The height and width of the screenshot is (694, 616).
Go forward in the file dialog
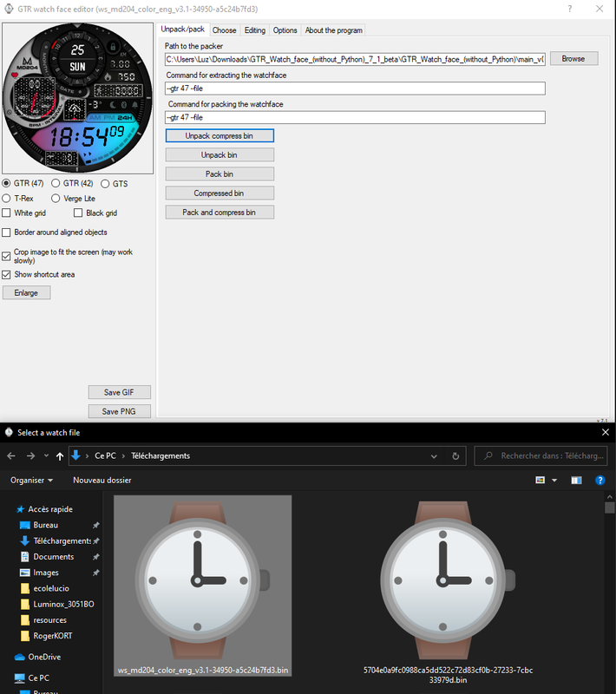[x=30, y=456]
